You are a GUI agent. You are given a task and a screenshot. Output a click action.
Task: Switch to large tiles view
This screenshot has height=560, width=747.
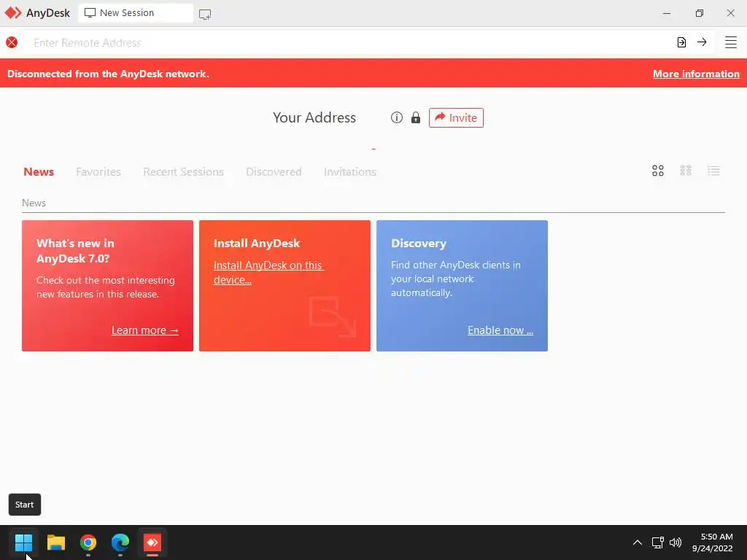(658, 171)
